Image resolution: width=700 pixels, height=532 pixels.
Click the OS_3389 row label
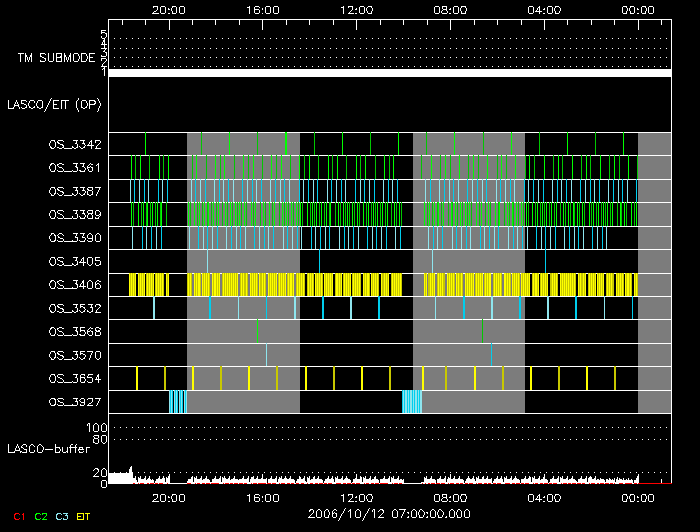(75, 215)
